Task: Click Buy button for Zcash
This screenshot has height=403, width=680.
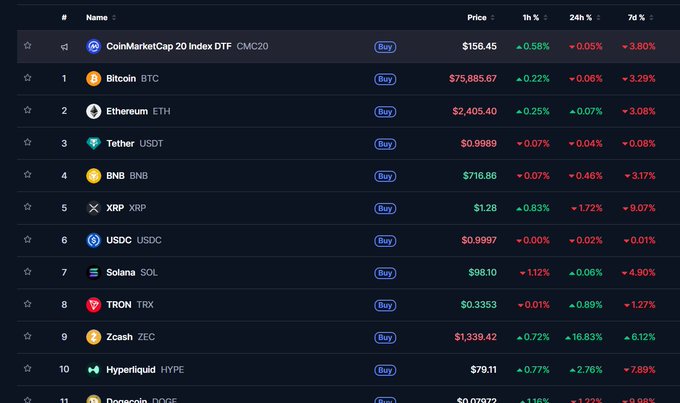Action: pos(385,337)
